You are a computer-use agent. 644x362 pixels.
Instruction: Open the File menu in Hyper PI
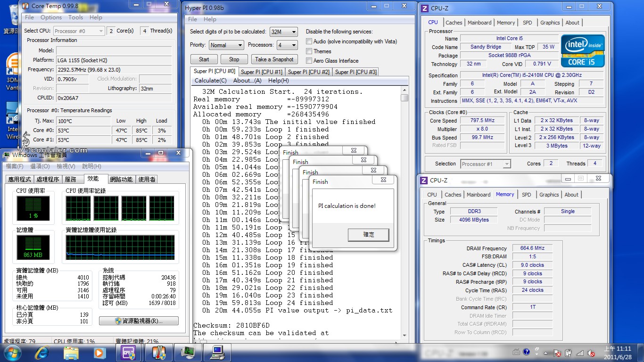click(x=192, y=19)
